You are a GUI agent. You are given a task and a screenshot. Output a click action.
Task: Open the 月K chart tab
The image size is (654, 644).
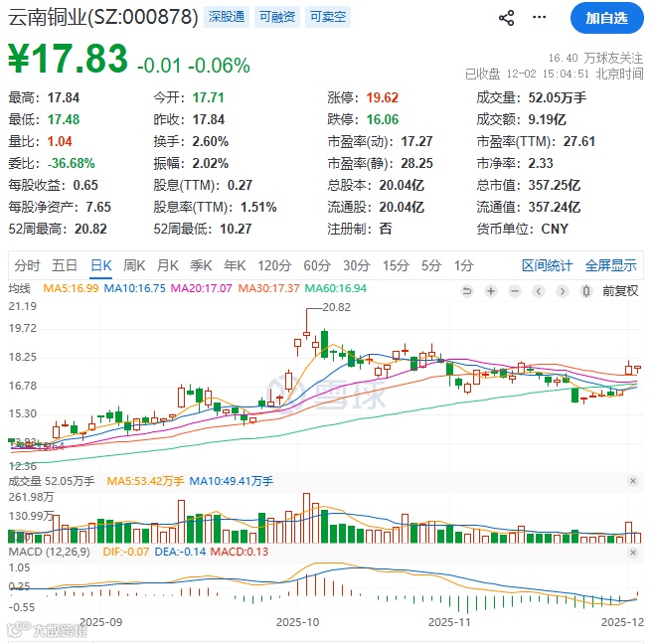click(x=167, y=265)
